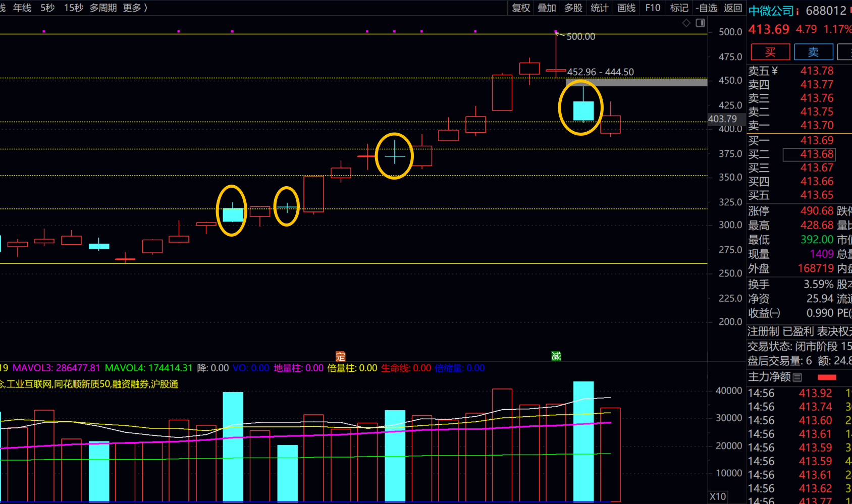Click the 买四 price 413.66
Viewport: 852px width, 504px height.
point(817,182)
